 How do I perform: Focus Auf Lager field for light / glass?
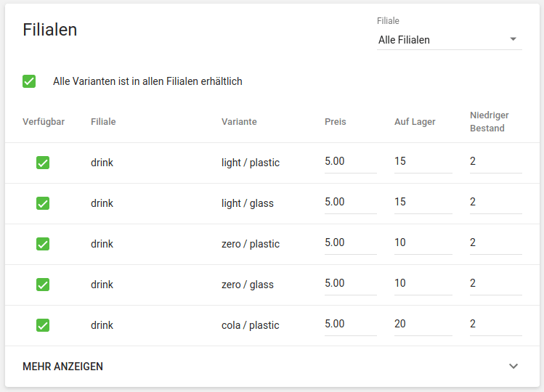coord(423,202)
